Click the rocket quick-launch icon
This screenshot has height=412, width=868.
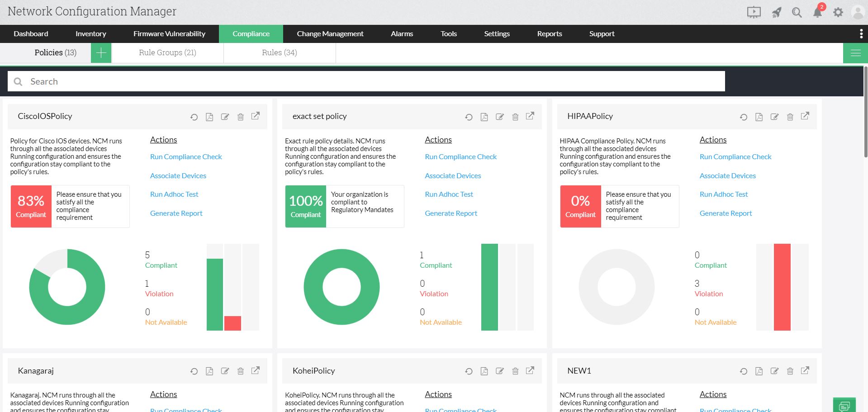[777, 12]
